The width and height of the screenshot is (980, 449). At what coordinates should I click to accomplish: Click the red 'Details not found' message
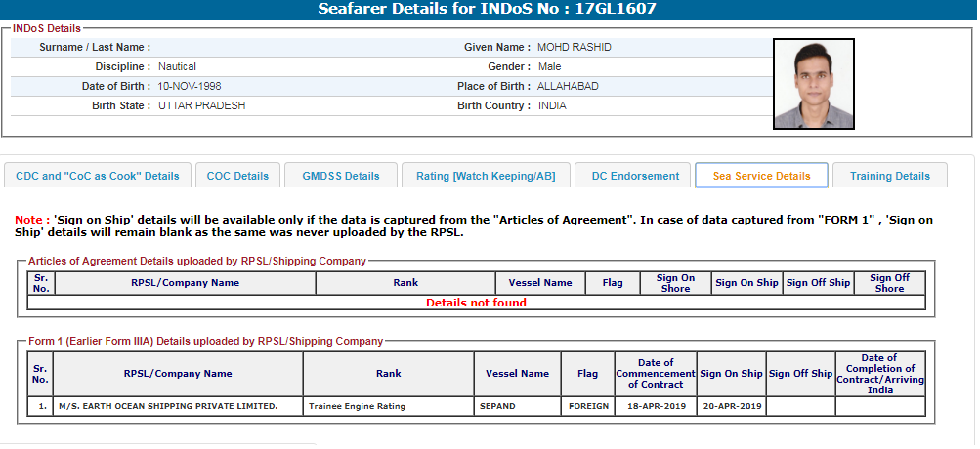click(x=476, y=303)
